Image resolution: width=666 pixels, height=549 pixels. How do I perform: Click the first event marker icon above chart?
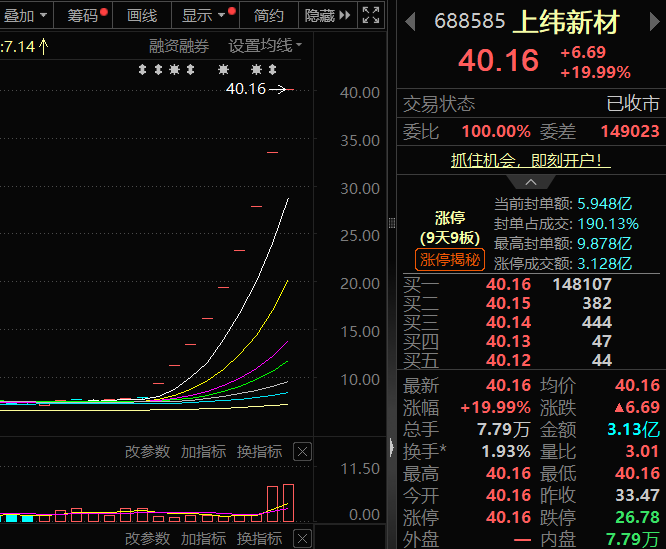[142, 69]
